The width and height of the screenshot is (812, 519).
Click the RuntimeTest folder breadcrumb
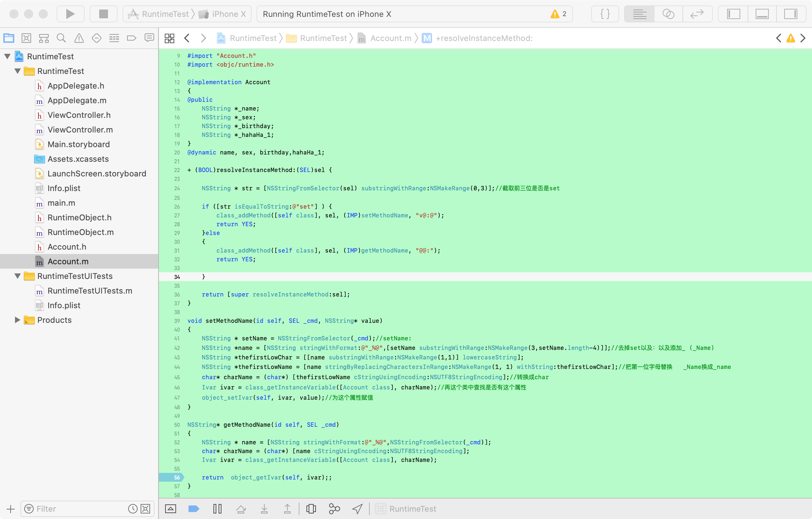317,38
